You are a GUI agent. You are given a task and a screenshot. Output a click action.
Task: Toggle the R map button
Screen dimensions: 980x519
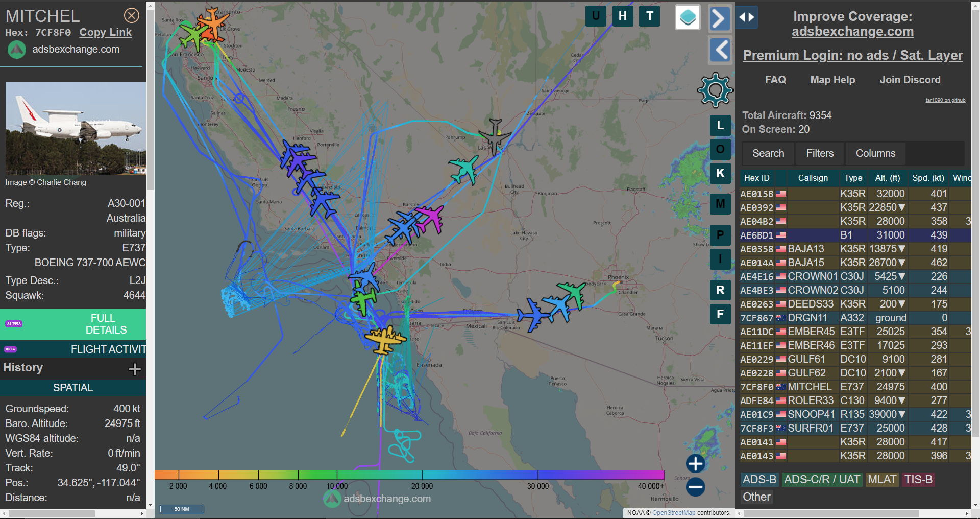point(720,290)
